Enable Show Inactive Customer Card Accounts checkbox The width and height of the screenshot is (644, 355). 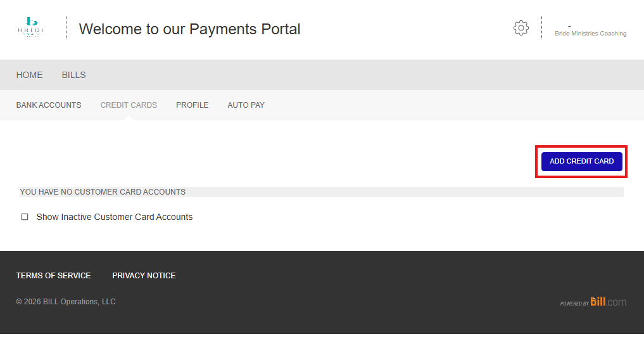point(25,217)
